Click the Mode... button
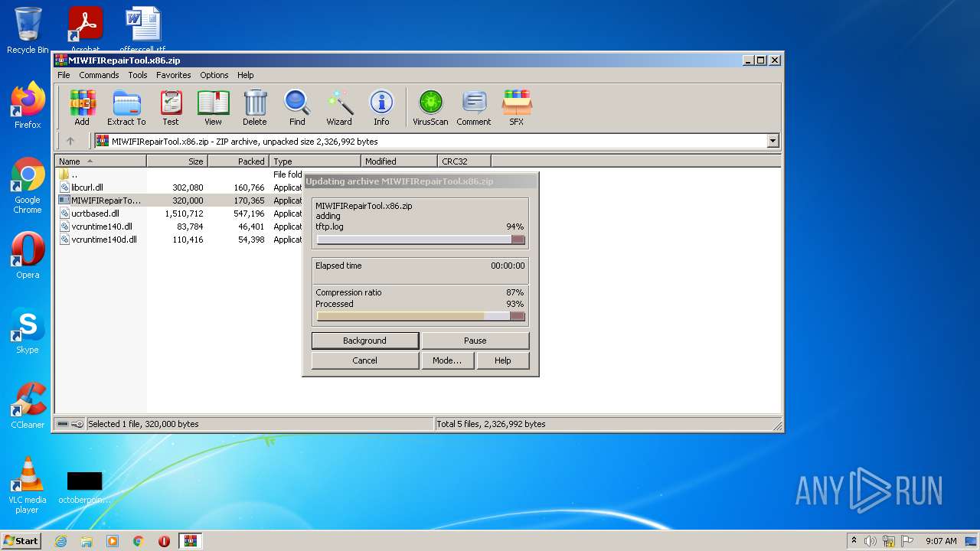Screen dimensions: 980x551 tap(447, 360)
